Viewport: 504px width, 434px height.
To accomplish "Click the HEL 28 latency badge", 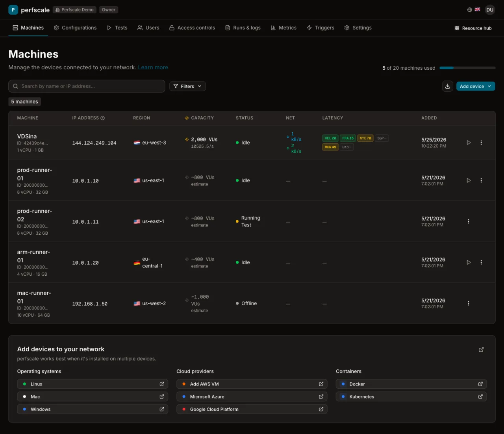I will [x=330, y=138].
